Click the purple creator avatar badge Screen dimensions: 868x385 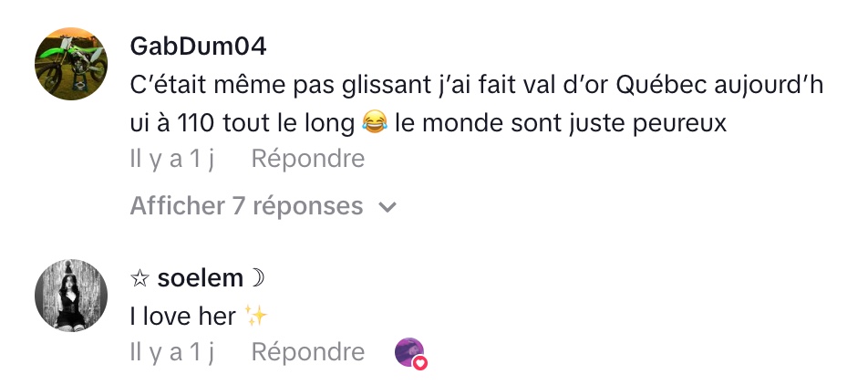point(408,351)
